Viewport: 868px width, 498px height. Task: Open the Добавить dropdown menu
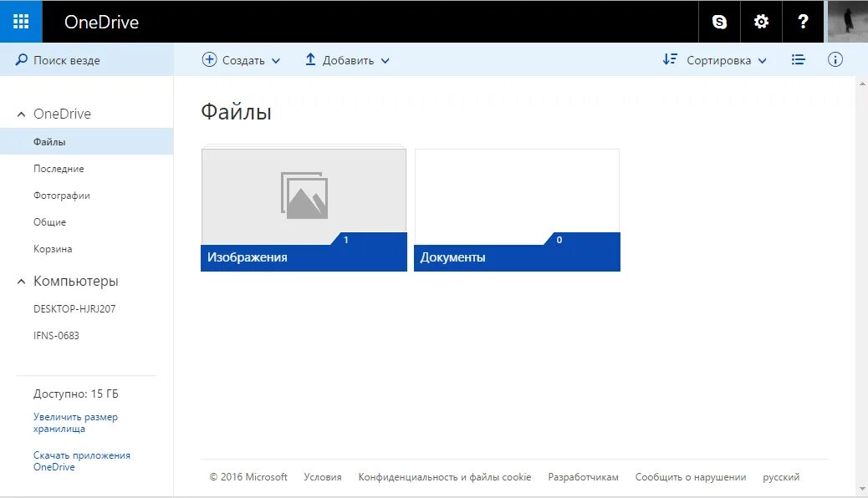click(x=348, y=59)
